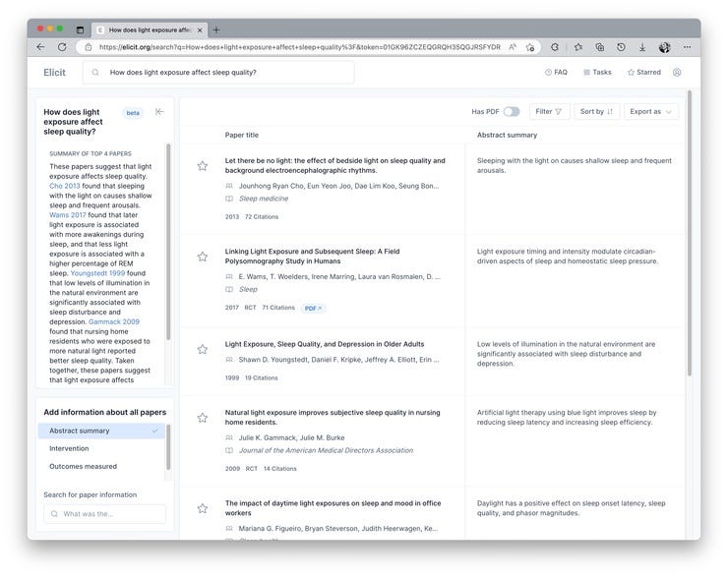Open the Cho 2013 citation link
Image resolution: width=728 pixels, height=576 pixels.
tap(65, 186)
